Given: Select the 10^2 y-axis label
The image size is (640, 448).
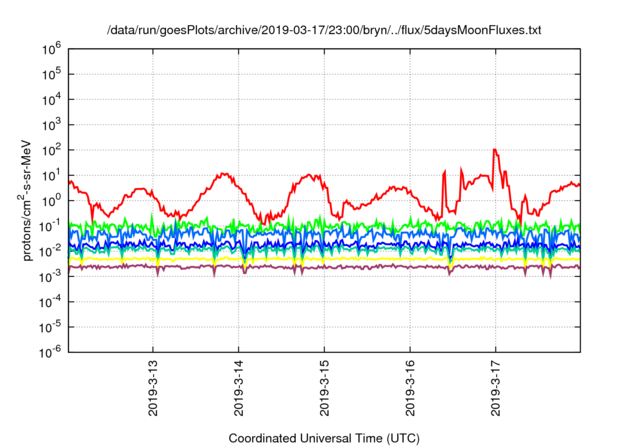Looking at the screenshot, I should click(x=51, y=151).
